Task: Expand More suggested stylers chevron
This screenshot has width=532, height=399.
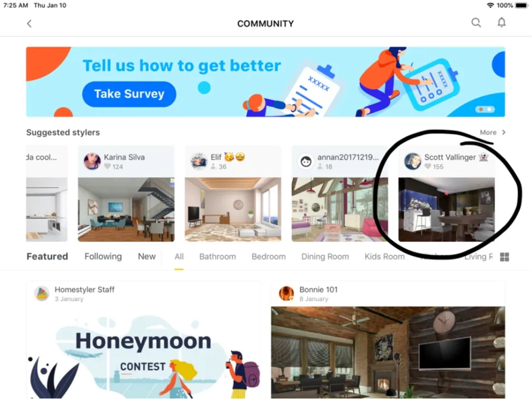Action: [x=504, y=132]
